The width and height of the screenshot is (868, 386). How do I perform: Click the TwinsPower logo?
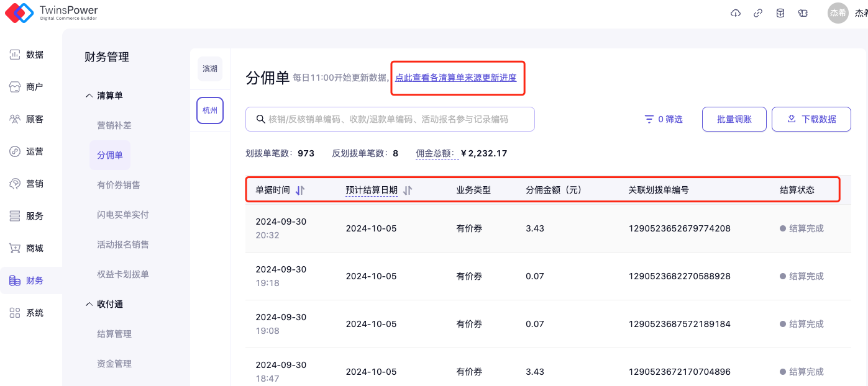click(52, 12)
